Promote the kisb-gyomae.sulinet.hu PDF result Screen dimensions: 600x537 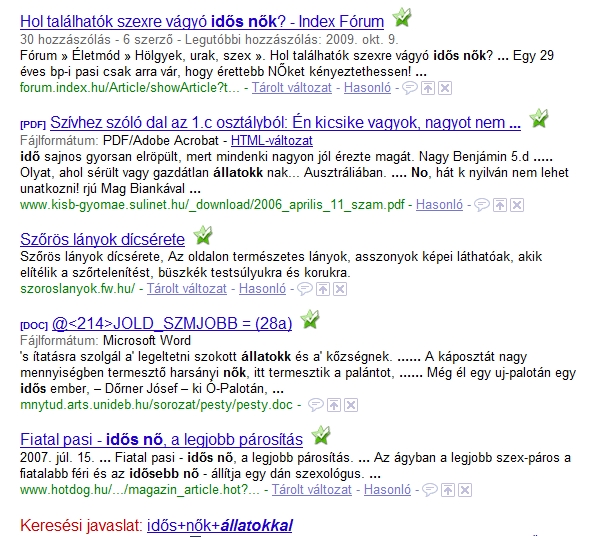coord(500,205)
